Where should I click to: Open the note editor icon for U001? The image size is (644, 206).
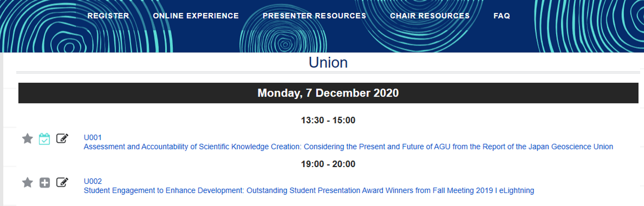(x=62, y=138)
